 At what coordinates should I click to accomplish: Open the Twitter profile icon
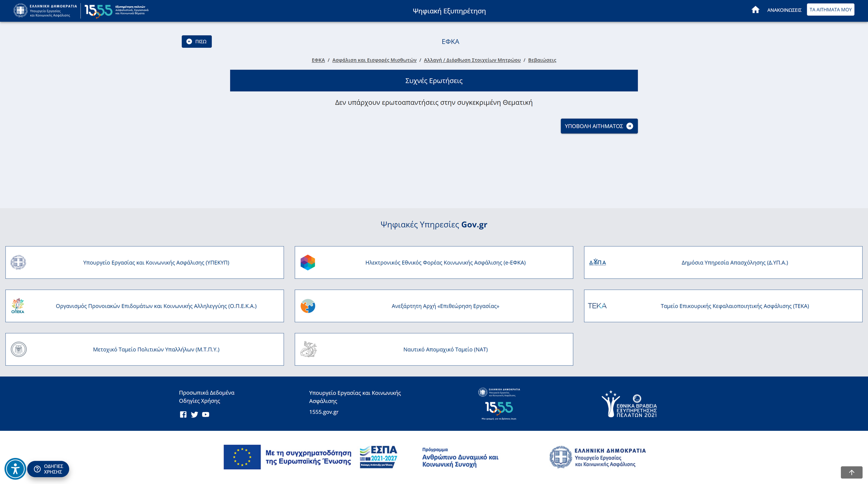tap(195, 414)
